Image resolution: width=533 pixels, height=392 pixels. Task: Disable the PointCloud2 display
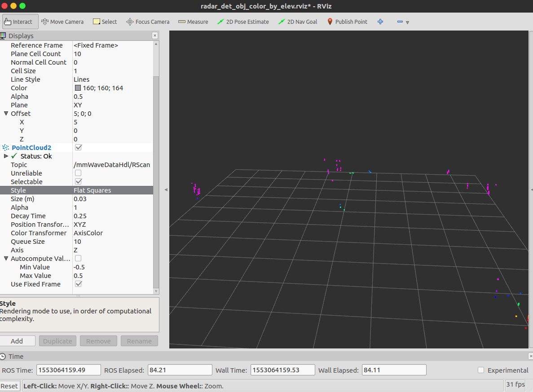pyautogui.click(x=78, y=147)
